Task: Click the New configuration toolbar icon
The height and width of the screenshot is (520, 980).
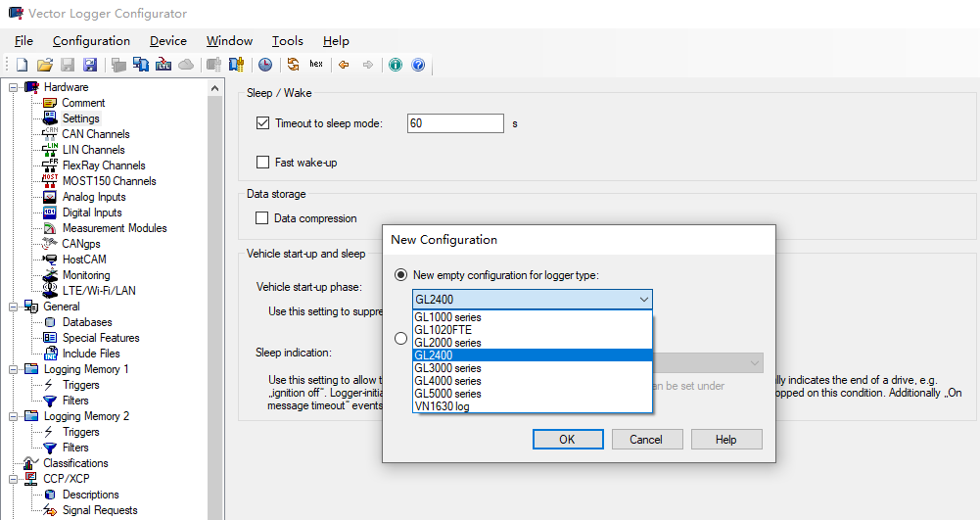Action: [22, 65]
